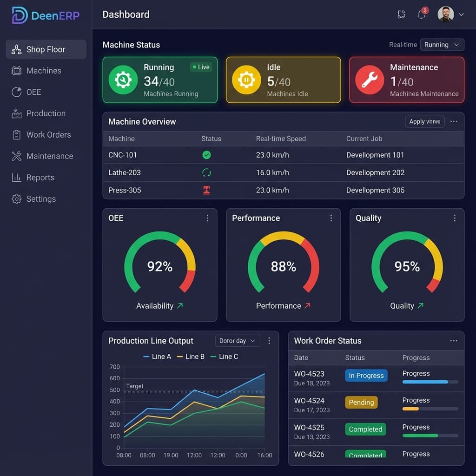The image size is (476, 476).
Task: Expand the user profile menu chevron
Action: (x=461, y=14)
